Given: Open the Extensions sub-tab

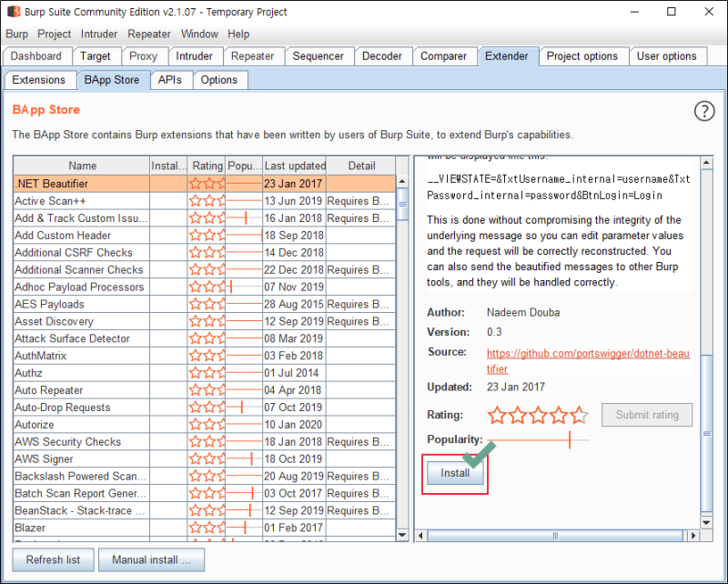Looking at the screenshot, I should pyautogui.click(x=39, y=80).
